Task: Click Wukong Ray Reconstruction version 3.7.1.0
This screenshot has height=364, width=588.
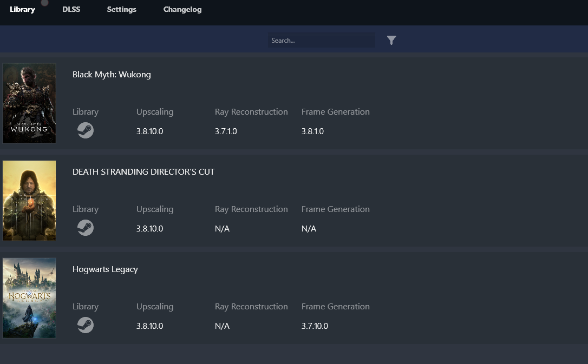Action: [x=226, y=131]
